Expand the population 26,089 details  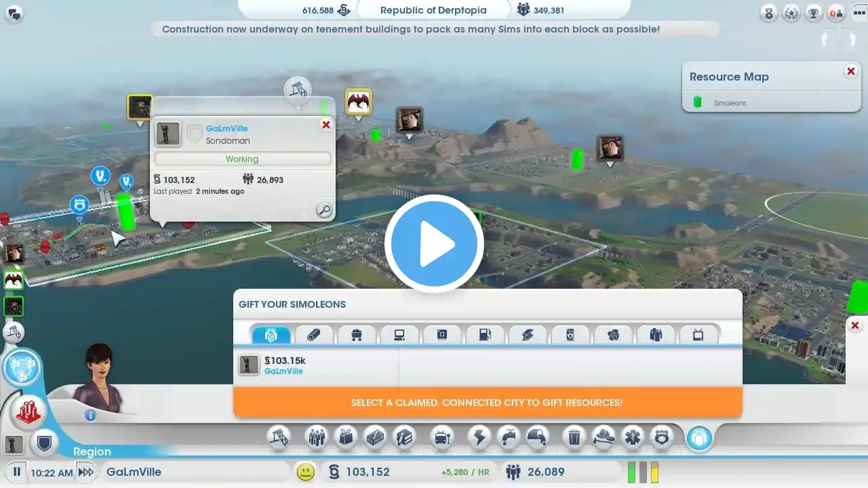tap(535, 472)
